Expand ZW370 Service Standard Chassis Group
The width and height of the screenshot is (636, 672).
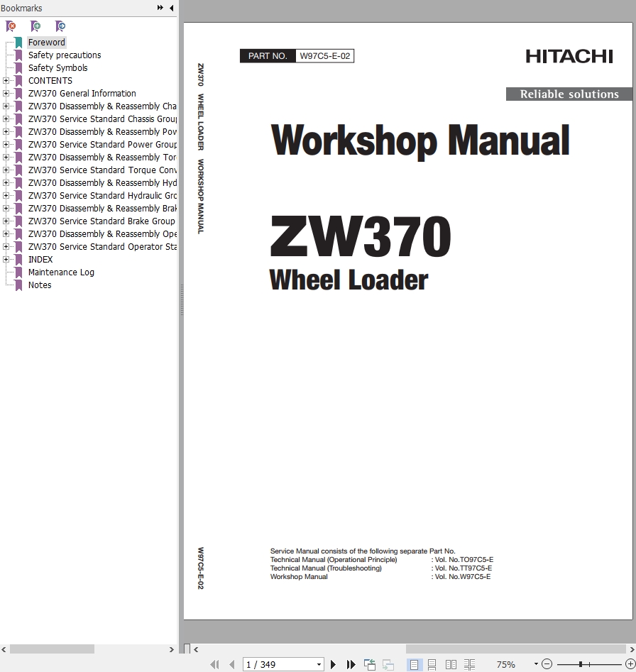(x=6, y=119)
